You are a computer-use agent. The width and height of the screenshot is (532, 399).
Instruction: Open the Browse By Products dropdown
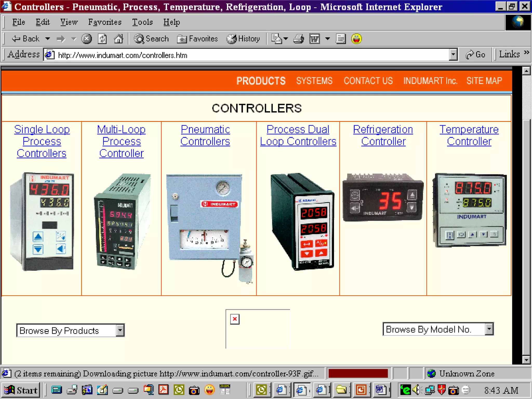[x=120, y=330]
